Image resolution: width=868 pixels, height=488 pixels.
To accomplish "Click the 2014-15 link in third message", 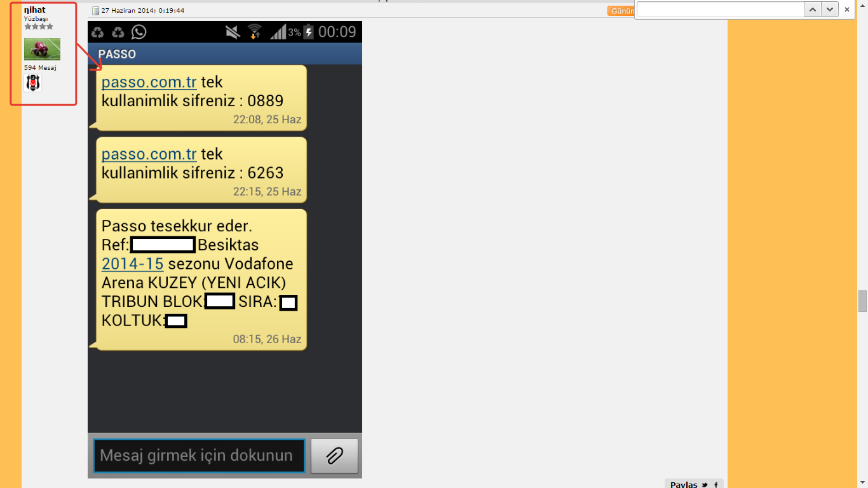I will (x=133, y=263).
